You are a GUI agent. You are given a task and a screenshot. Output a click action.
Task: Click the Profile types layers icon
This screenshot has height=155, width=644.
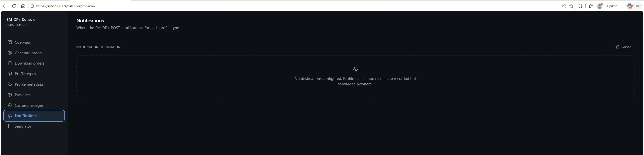click(10, 74)
